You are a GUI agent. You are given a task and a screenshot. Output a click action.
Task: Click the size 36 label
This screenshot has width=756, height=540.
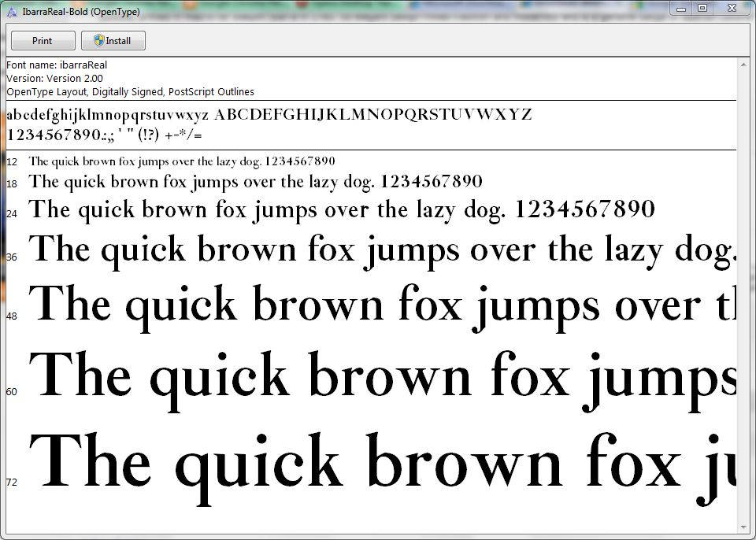[12, 257]
